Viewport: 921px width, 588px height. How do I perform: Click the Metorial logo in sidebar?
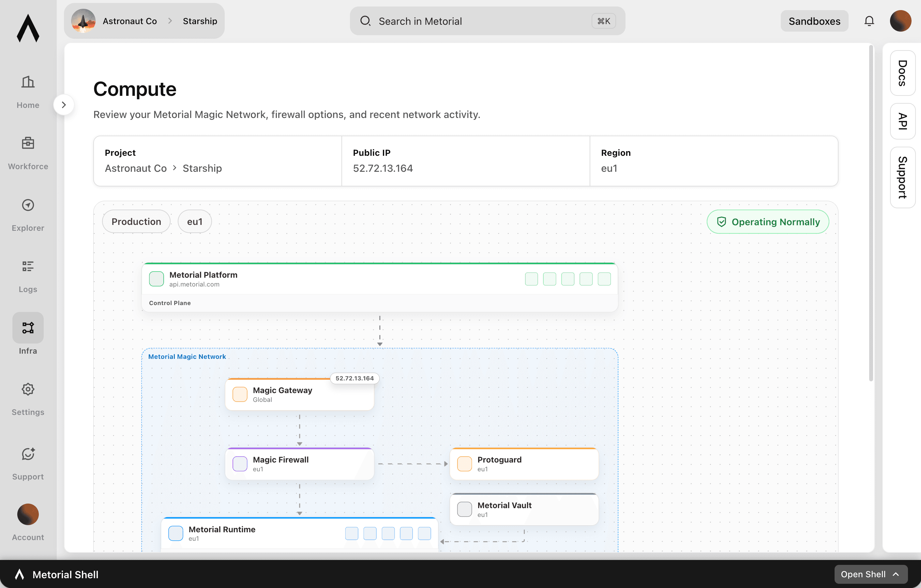(28, 28)
